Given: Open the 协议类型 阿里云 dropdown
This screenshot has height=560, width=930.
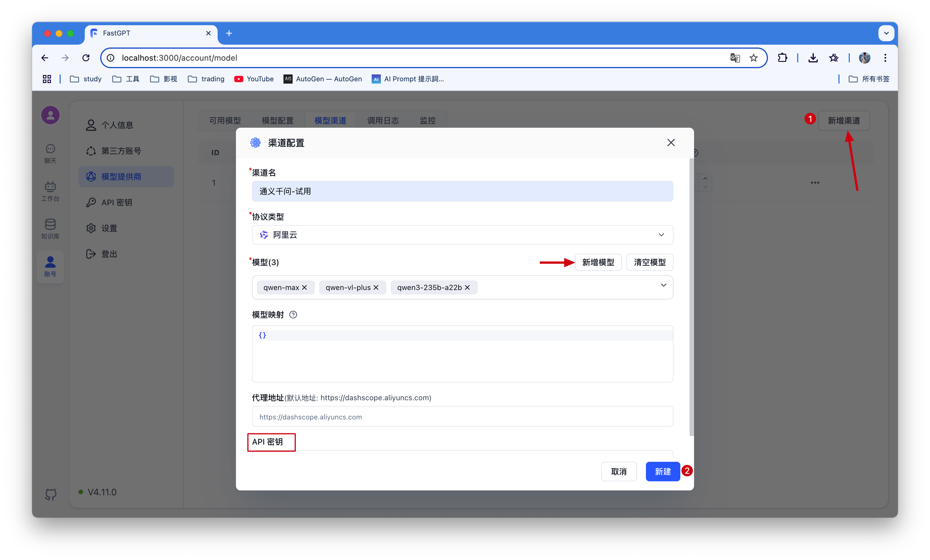Looking at the screenshot, I should (462, 235).
